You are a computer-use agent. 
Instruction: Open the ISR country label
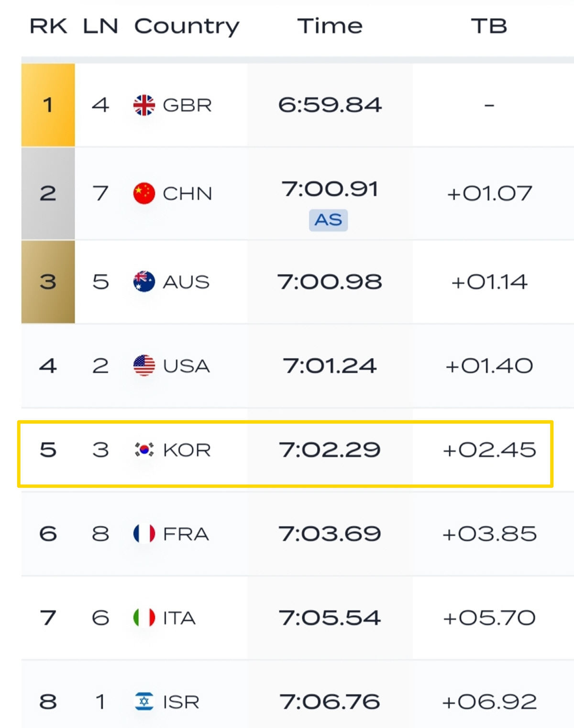[181, 702]
